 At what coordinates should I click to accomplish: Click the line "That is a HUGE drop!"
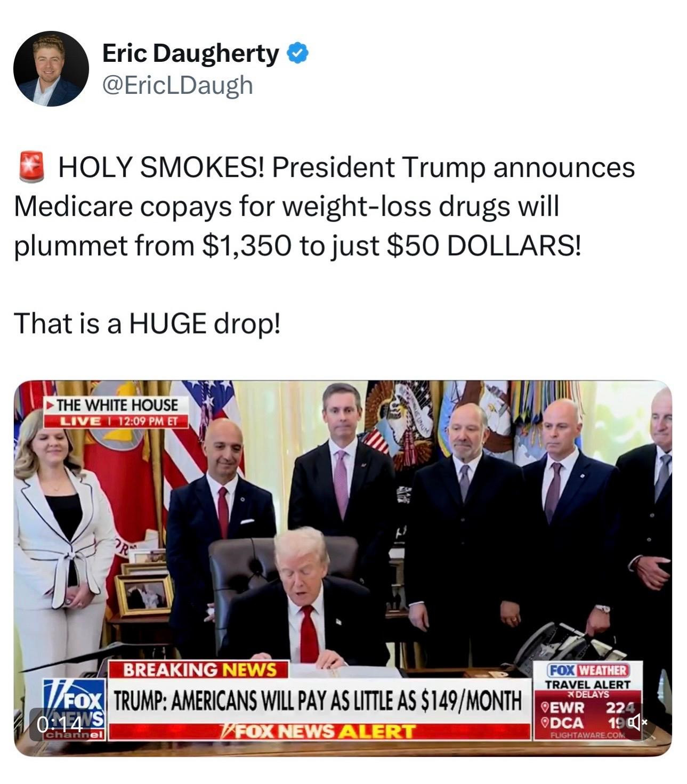pyautogui.click(x=147, y=324)
